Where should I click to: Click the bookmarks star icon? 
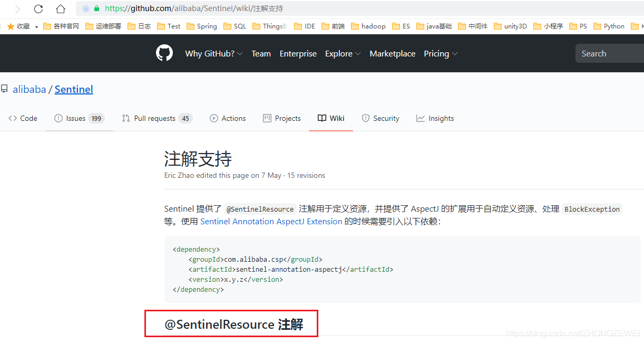pos(11,26)
